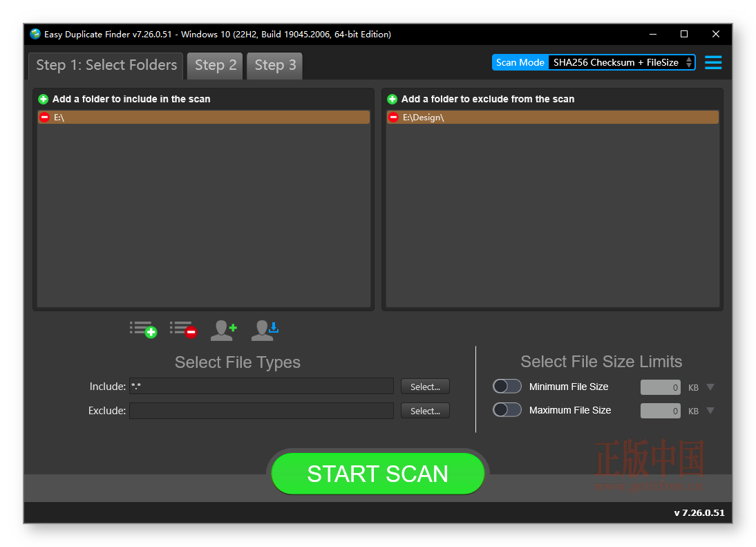Close the Easy Duplicate Finder window

point(716,35)
